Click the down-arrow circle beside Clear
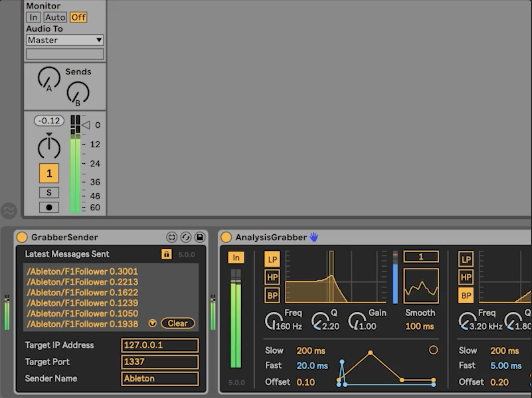Screen dimensions: 532x398 (152, 323)
